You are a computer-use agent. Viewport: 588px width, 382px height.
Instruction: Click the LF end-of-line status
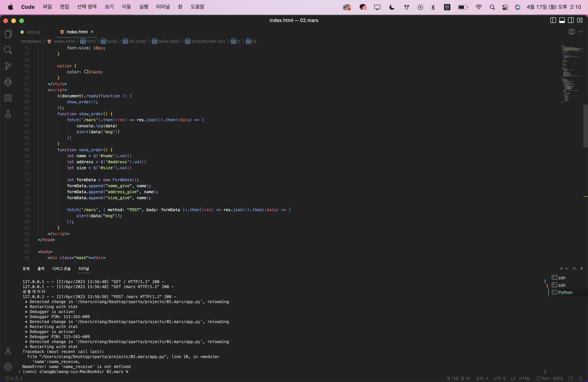pos(513,378)
